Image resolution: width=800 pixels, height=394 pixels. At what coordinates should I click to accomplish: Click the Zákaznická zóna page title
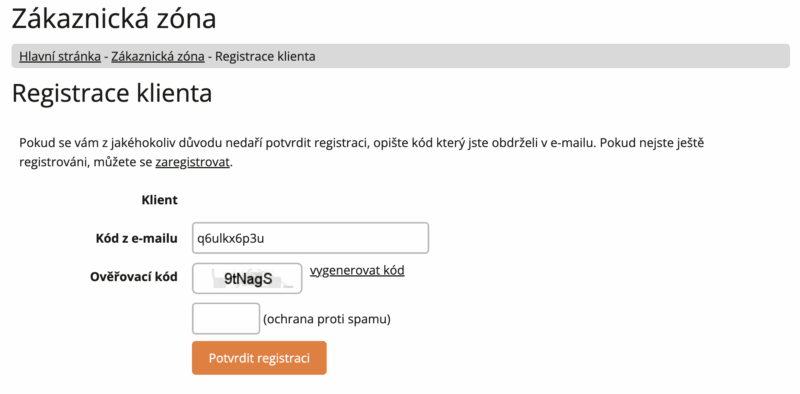114,19
